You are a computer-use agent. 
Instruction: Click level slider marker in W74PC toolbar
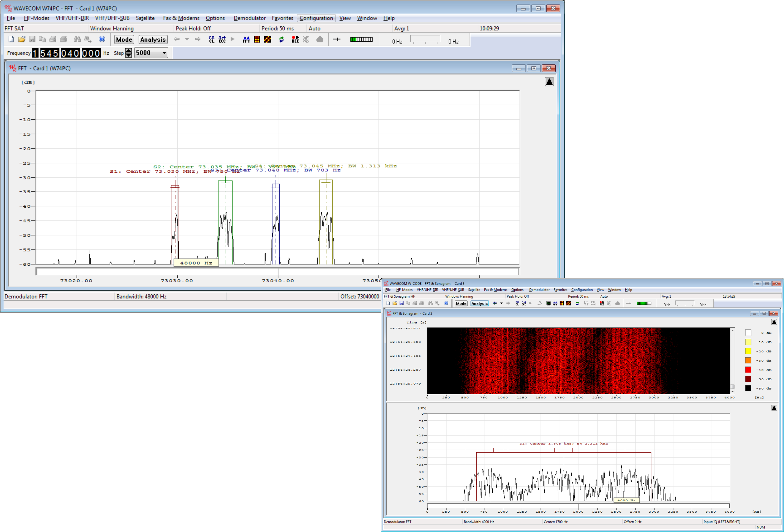click(x=337, y=40)
